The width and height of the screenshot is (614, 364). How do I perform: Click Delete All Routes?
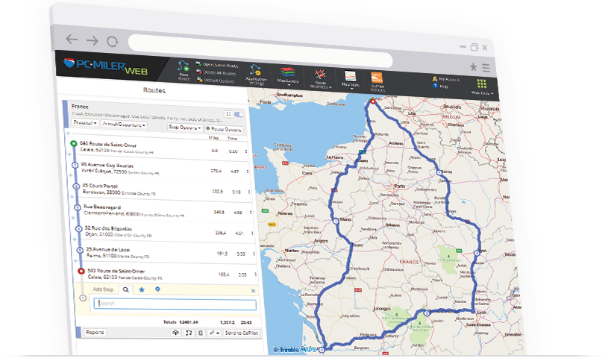216,72
